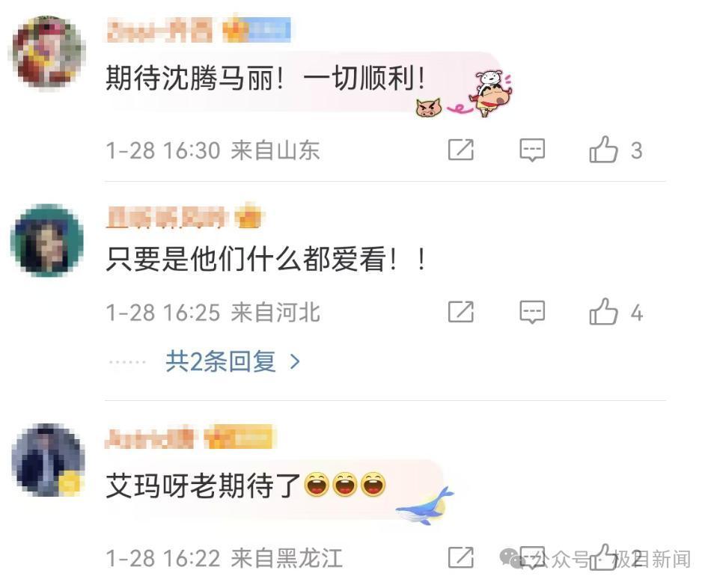Screen dimensions: 714x588
Task: Open second commenter's avatar profile
Action: [47, 240]
